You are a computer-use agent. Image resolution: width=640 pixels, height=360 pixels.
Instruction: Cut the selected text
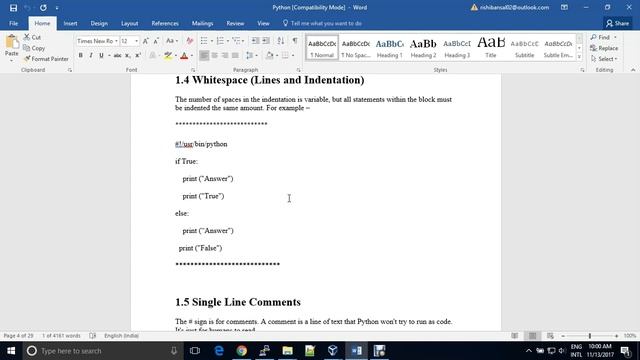(x=32, y=37)
